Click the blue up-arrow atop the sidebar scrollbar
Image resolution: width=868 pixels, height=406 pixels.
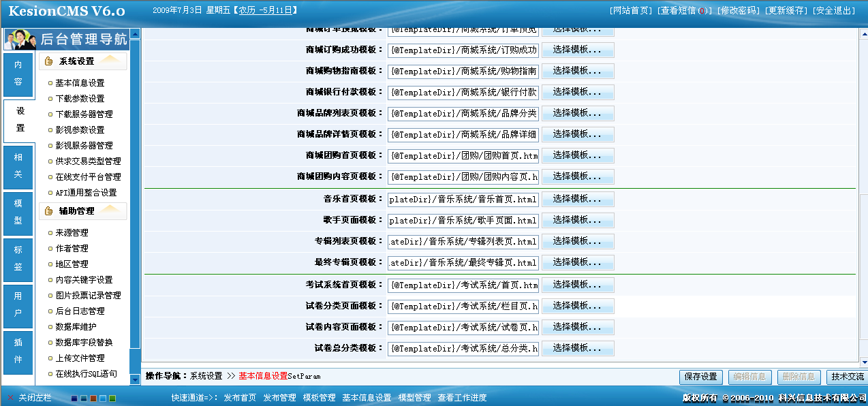click(x=134, y=34)
